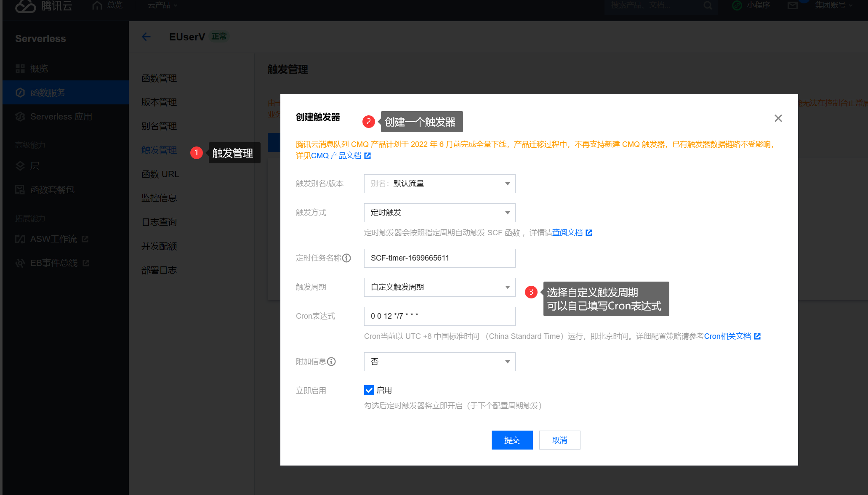Expand the 附加信息 否 dropdown
The image size is (868, 495).
click(x=439, y=362)
